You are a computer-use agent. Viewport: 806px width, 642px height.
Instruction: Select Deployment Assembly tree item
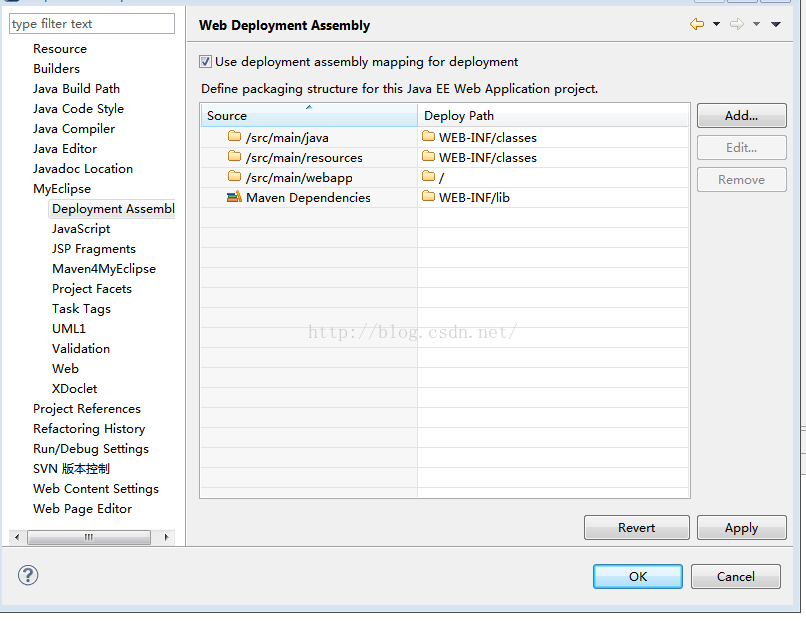[x=113, y=209]
